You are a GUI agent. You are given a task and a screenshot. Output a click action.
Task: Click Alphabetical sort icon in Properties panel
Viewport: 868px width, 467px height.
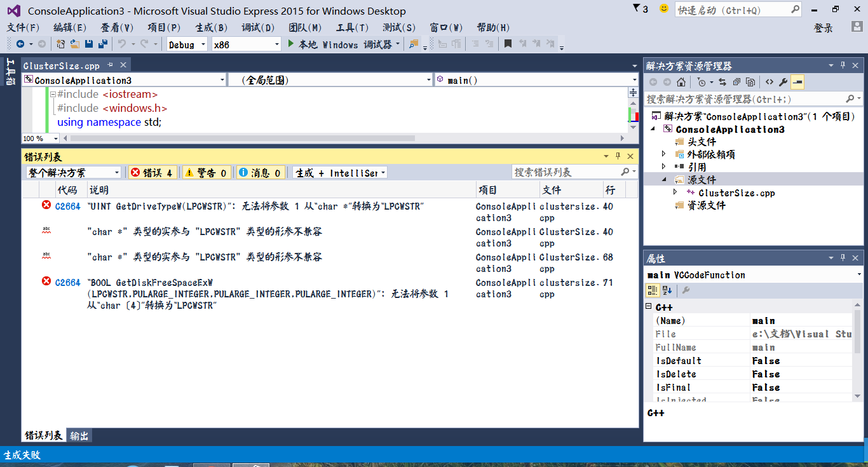667,290
